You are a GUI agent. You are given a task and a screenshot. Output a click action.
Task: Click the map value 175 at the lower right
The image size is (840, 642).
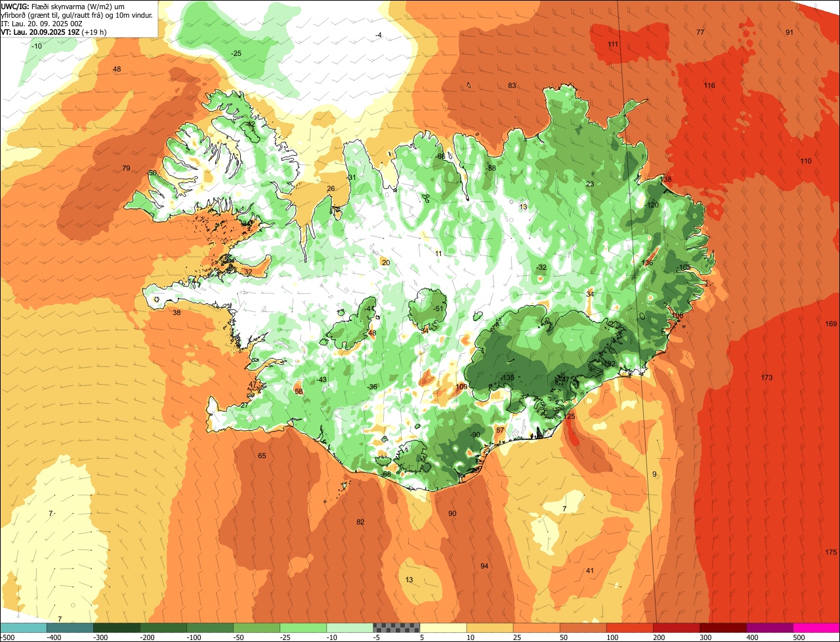pos(831,552)
